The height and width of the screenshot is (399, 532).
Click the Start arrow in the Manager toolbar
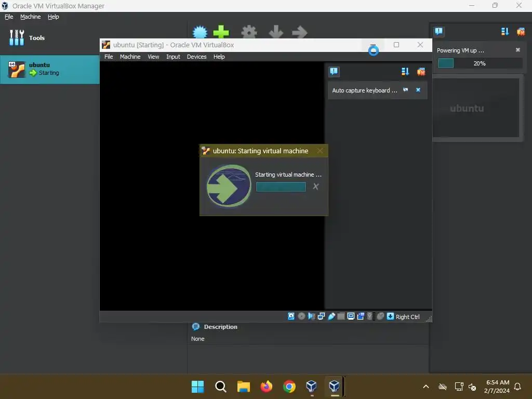(x=299, y=33)
